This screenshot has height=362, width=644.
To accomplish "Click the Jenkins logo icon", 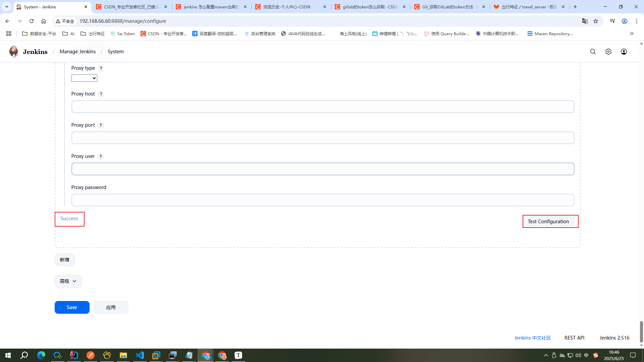I will coord(14,52).
